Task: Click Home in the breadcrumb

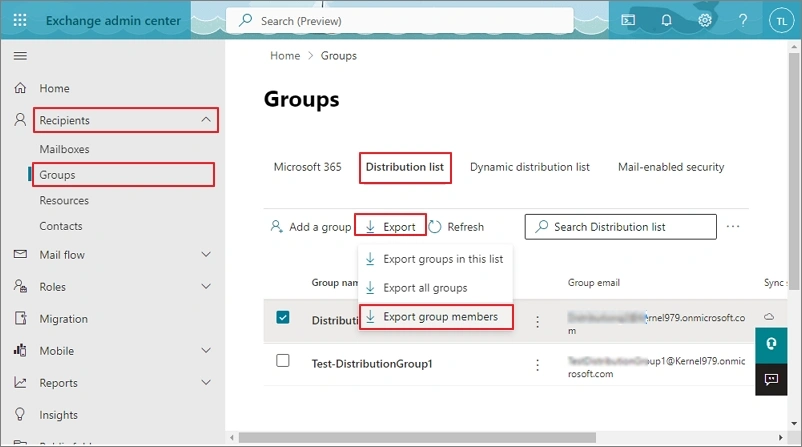Action: pyautogui.click(x=285, y=55)
